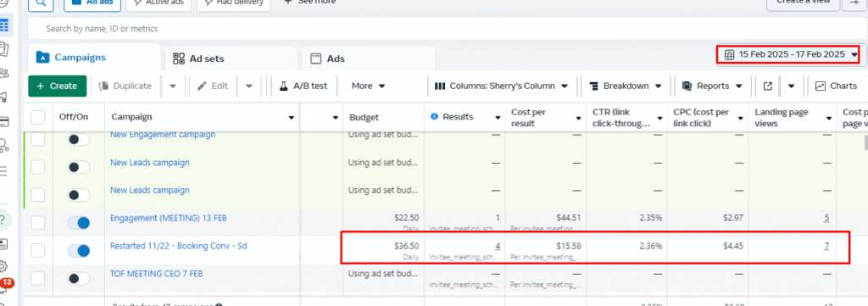Click the export share icon beside Reports
The width and height of the screenshot is (868, 306).
(x=768, y=86)
